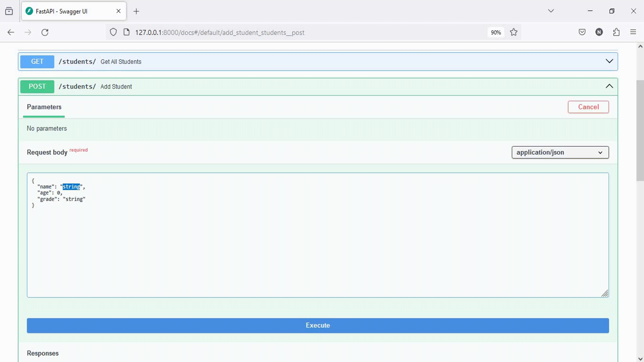
Task: Click the forward navigation arrow
Action: [x=28, y=32]
